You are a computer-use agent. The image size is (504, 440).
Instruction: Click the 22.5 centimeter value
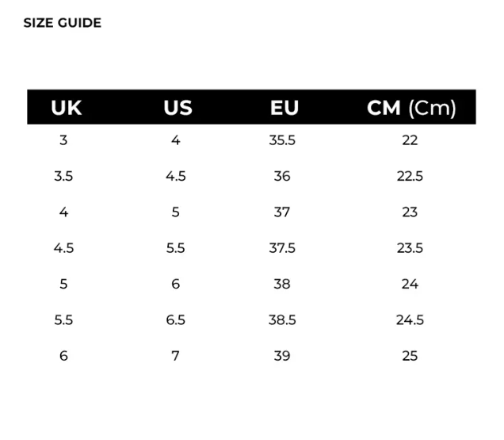410,176
